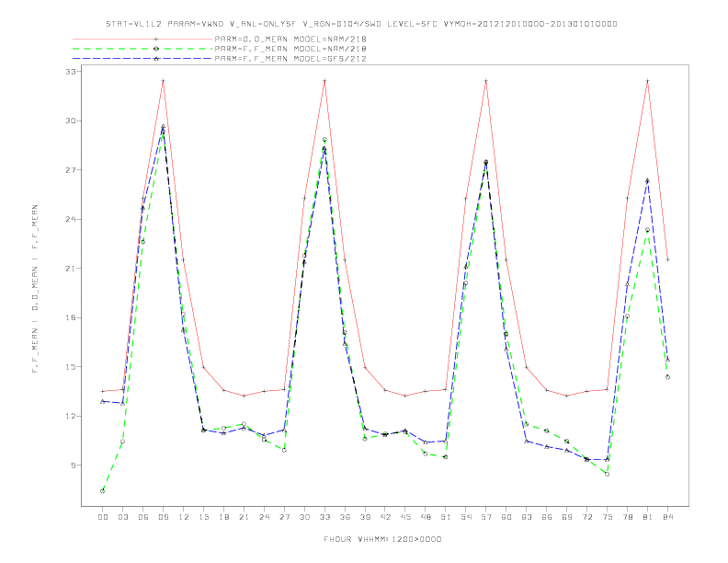Click x-axis forecast hour label 03
Viewport: 728px width, 563px height.
click(x=122, y=517)
